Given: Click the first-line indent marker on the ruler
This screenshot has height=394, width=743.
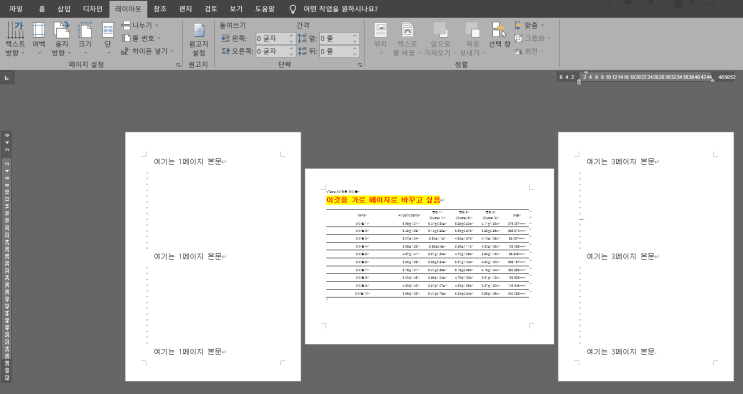Looking at the screenshot, I should click(586, 73).
